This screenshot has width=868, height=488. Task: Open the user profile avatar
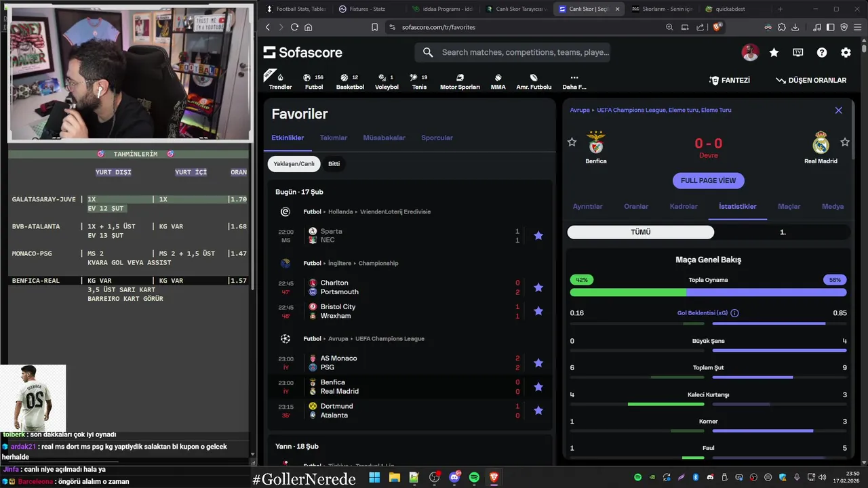[x=750, y=52]
